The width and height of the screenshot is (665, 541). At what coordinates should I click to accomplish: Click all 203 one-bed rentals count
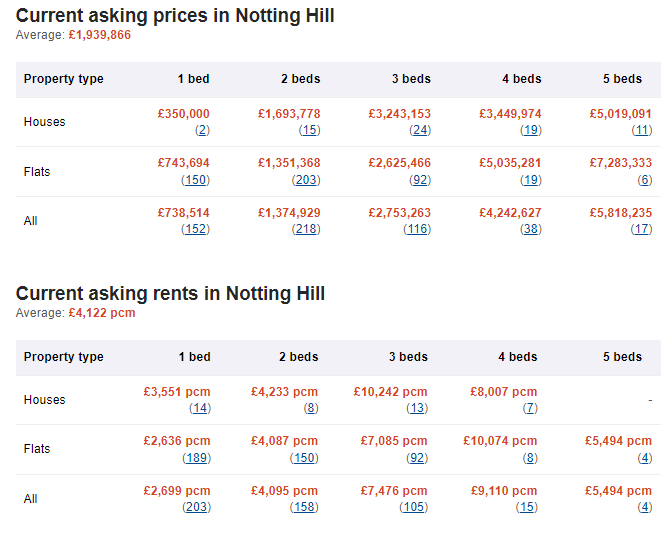pyautogui.click(x=197, y=507)
